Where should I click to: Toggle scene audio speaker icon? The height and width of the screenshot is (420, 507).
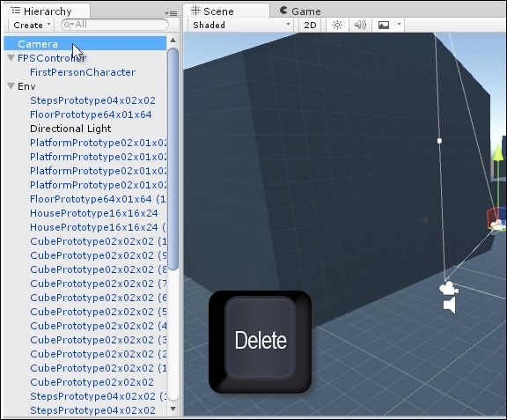click(x=360, y=25)
